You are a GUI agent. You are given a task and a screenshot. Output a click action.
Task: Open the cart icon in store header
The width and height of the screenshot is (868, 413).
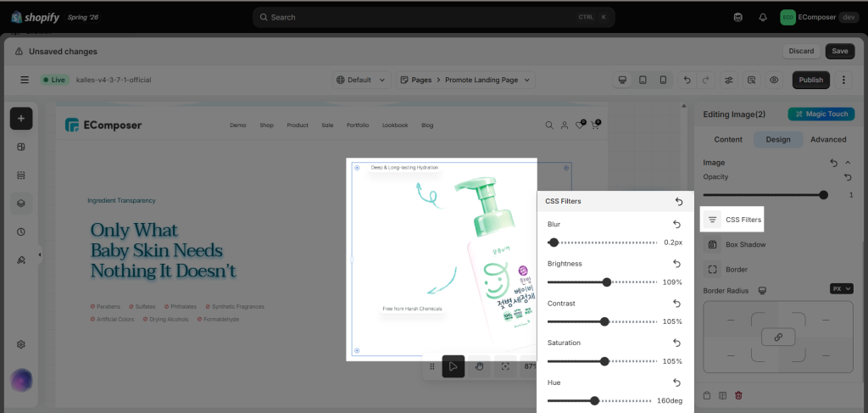[594, 126]
